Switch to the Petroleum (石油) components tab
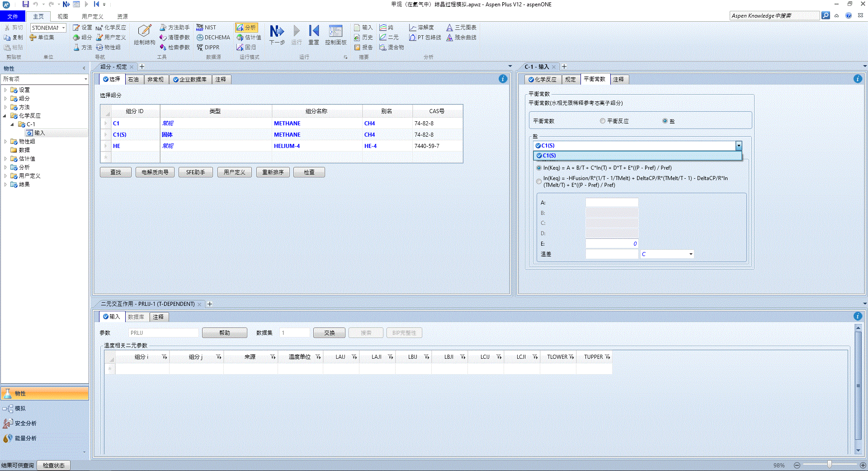This screenshot has height=471, width=868. [134, 80]
